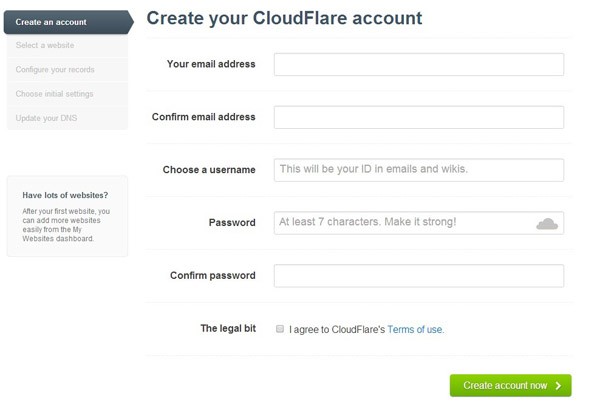The width and height of the screenshot is (600, 418).
Task: Click the Choose a username label
Action: click(x=209, y=170)
